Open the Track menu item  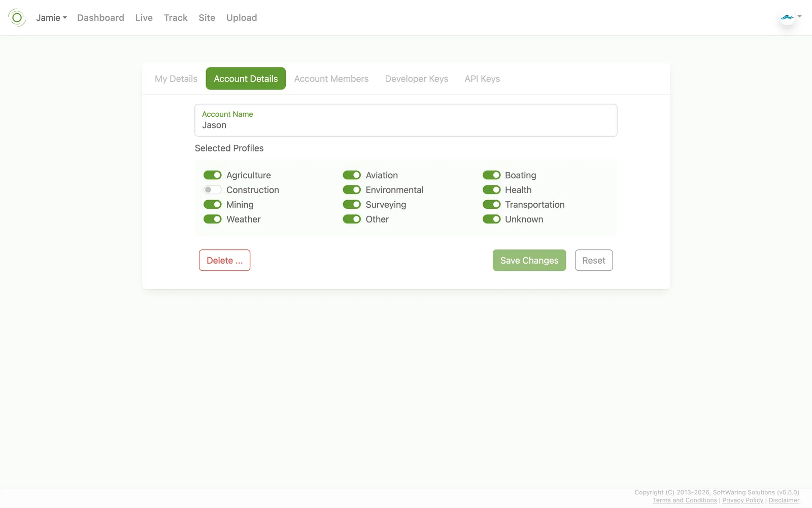click(x=176, y=18)
